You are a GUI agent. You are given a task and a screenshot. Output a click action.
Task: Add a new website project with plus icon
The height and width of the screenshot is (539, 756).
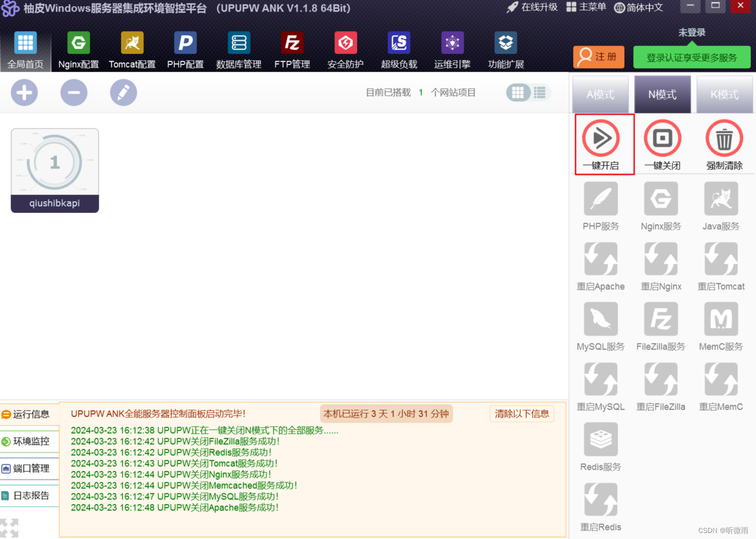tap(25, 92)
